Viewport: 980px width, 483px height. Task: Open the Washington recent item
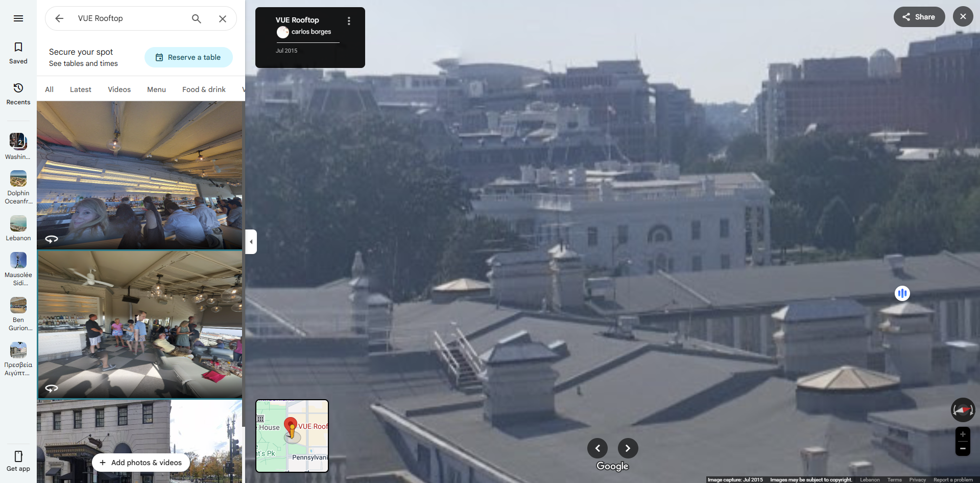(18, 146)
